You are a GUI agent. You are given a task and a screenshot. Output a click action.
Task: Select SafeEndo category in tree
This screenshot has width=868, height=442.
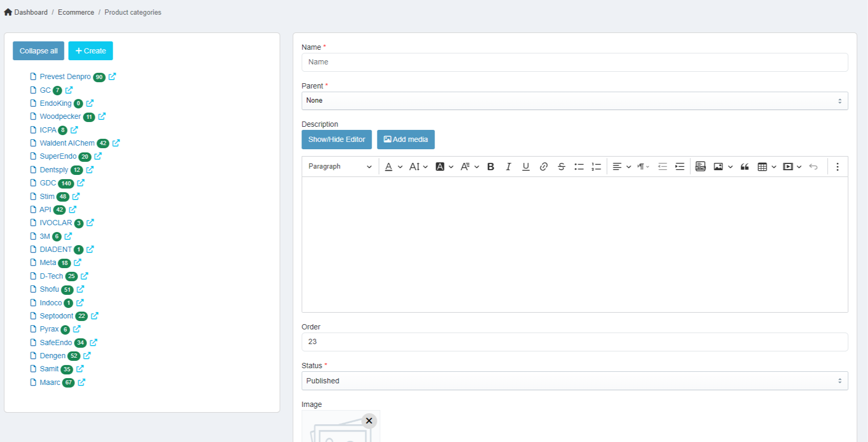(x=56, y=342)
